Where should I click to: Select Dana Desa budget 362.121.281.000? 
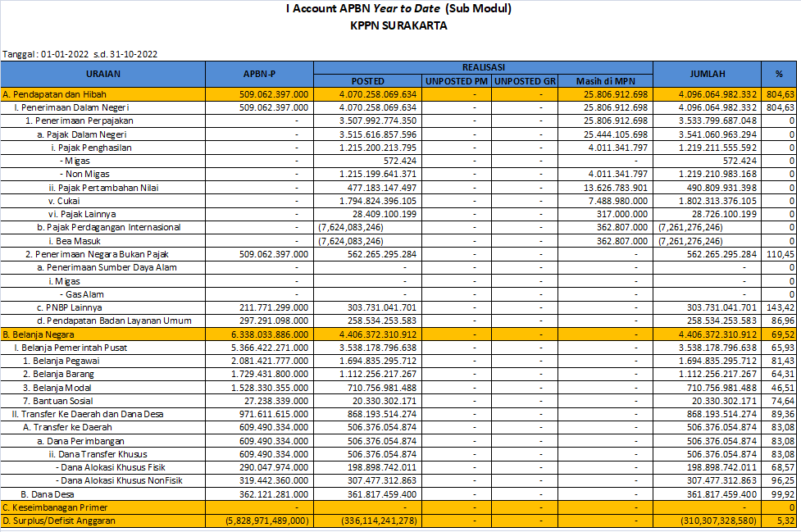point(274,495)
